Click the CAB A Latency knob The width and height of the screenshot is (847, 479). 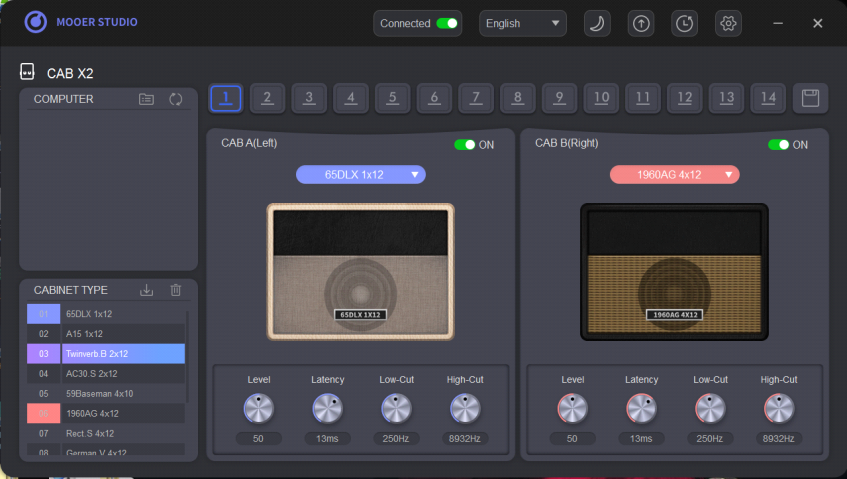(x=327, y=409)
